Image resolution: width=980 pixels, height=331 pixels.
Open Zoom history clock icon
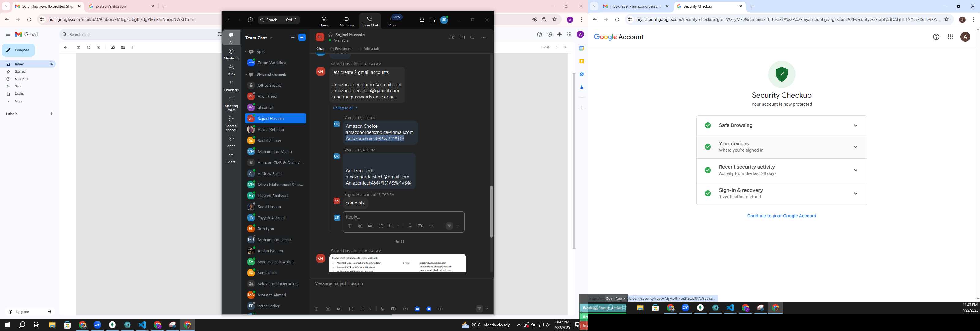250,20
